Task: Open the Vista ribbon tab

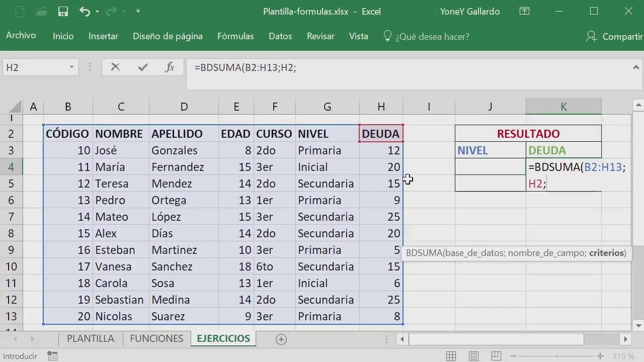Action: tap(359, 36)
